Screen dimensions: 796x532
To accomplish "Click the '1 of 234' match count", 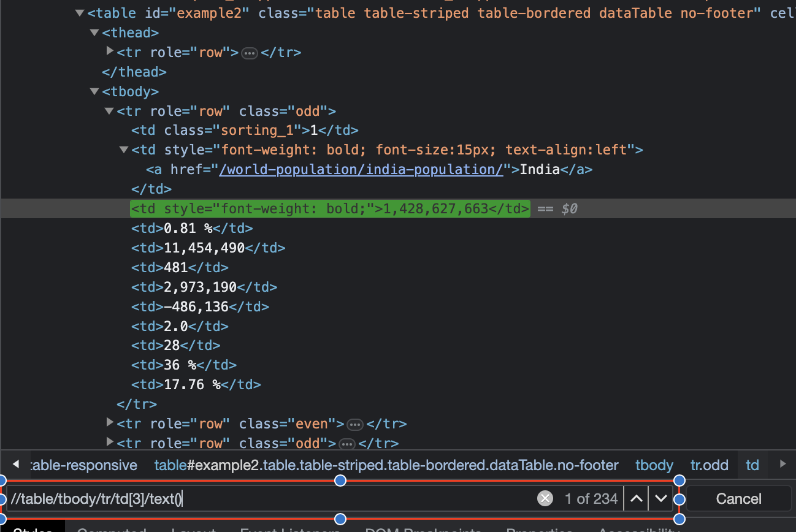I will pos(591,499).
